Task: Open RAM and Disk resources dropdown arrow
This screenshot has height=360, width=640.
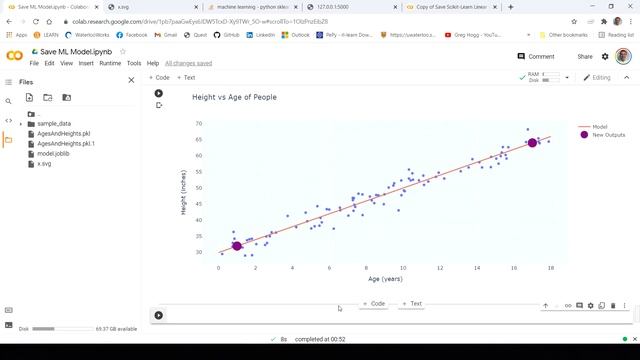Action: pos(567,78)
